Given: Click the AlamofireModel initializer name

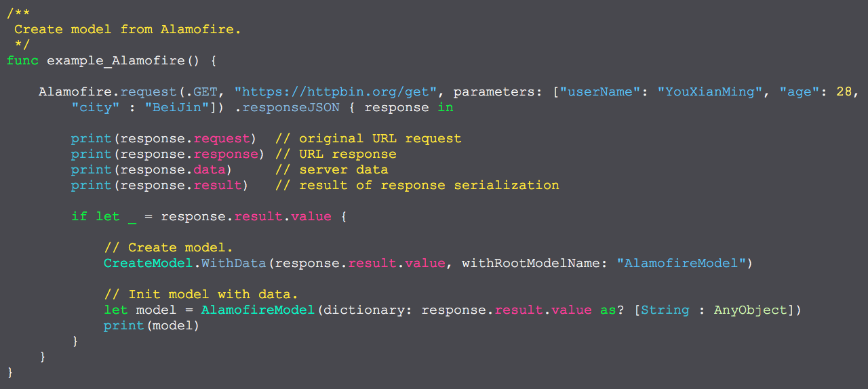Looking at the screenshot, I should [258, 310].
